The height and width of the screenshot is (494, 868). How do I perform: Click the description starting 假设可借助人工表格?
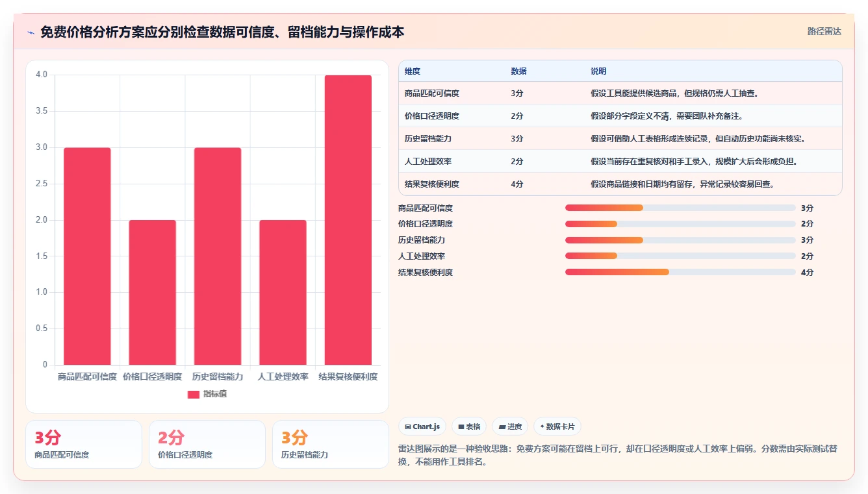pyautogui.click(x=698, y=139)
